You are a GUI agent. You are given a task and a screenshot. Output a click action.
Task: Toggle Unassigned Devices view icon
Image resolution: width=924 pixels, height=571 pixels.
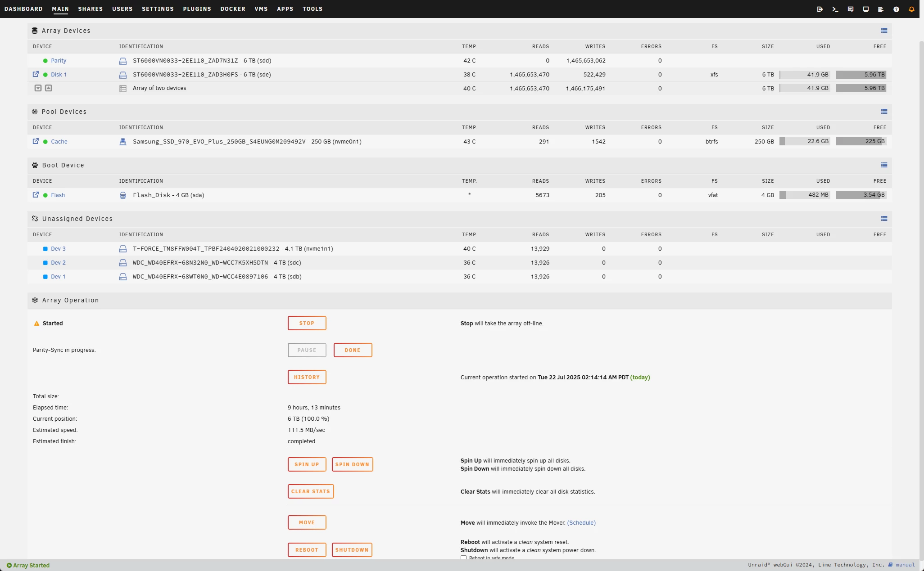pyautogui.click(x=884, y=219)
